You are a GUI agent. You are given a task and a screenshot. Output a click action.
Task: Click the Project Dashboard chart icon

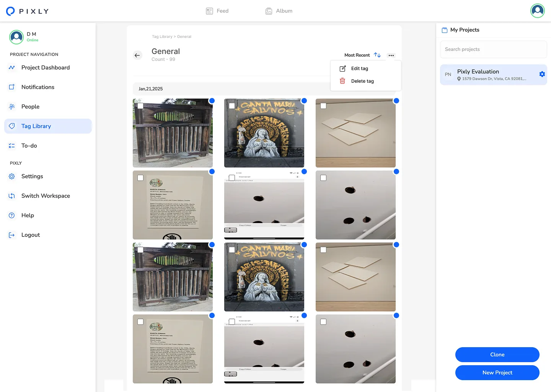tap(12, 68)
